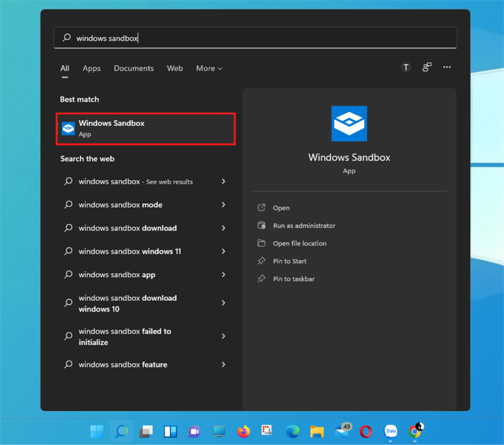Open the Mail app with 49 badge
The image size is (504, 445).
click(x=343, y=431)
